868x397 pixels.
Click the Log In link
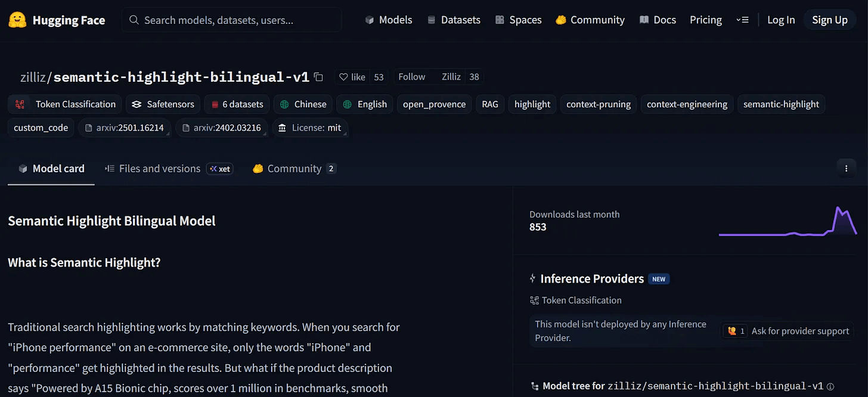point(781,20)
